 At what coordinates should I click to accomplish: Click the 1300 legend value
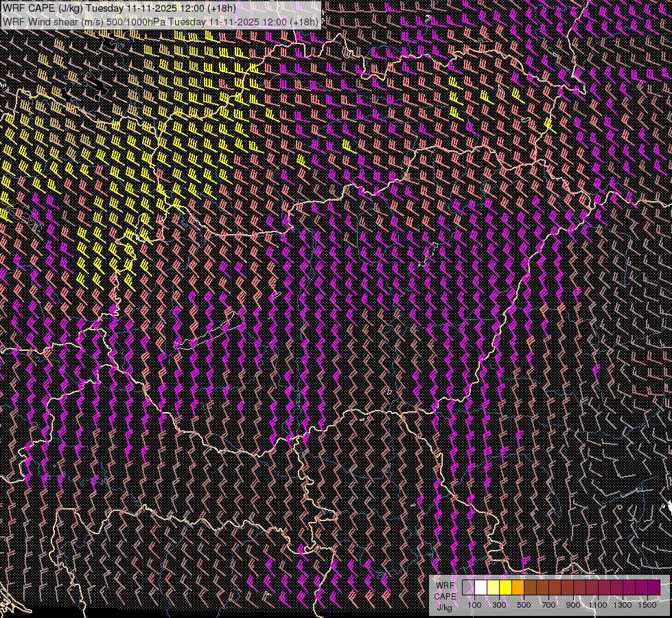tap(623, 605)
